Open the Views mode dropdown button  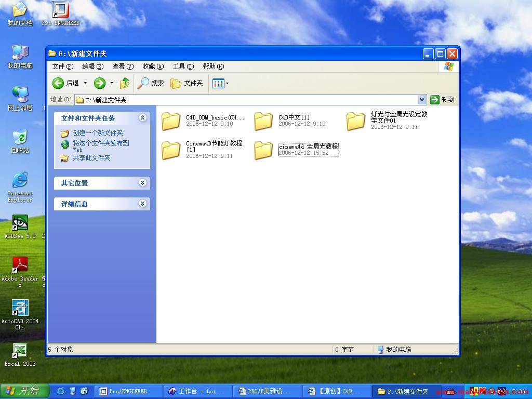coord(220,83)
